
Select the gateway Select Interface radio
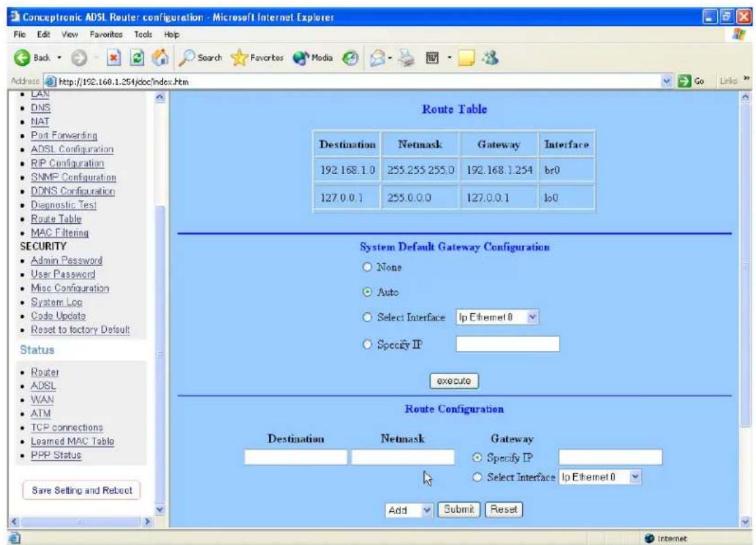coord(367,317)
